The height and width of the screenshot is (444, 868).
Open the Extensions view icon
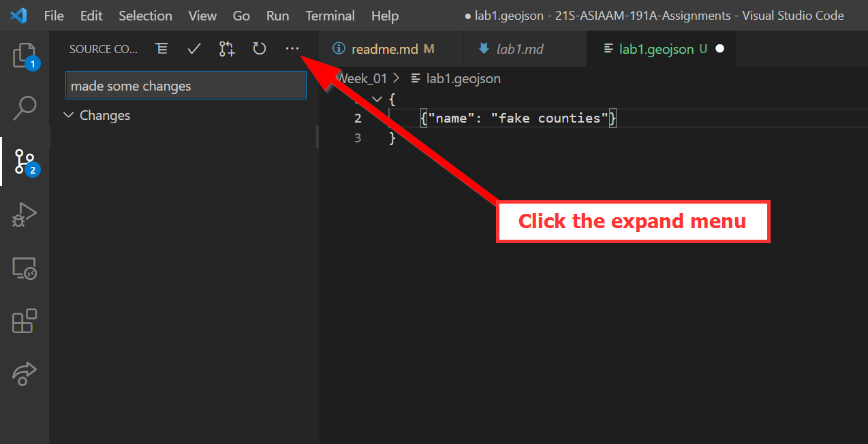click(25, 321)
